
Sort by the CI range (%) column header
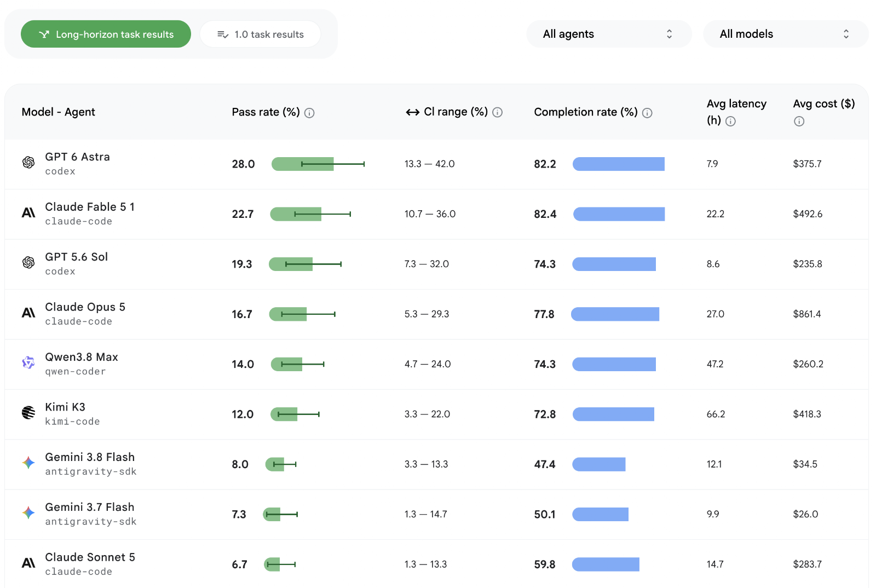pos(456,112)
